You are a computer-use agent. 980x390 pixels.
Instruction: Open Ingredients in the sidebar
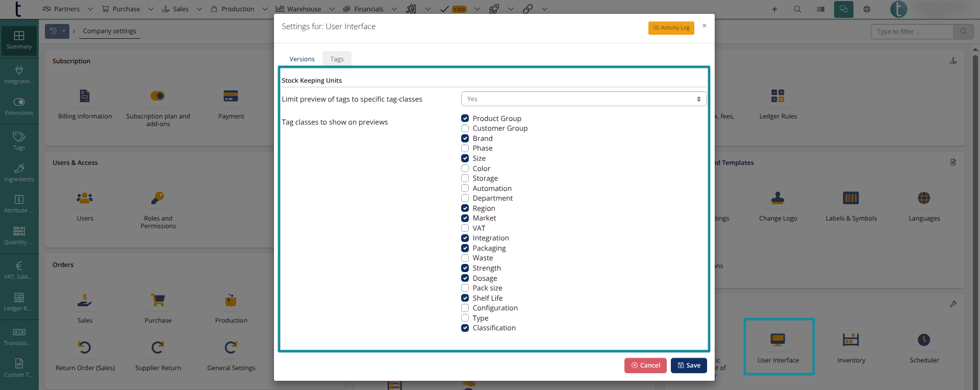[19, 173]
